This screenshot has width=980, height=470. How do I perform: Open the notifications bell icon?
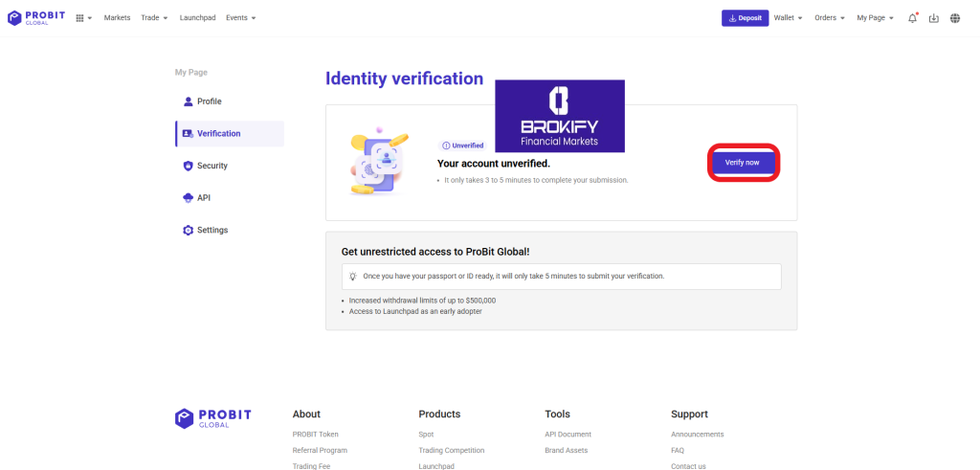912,18
